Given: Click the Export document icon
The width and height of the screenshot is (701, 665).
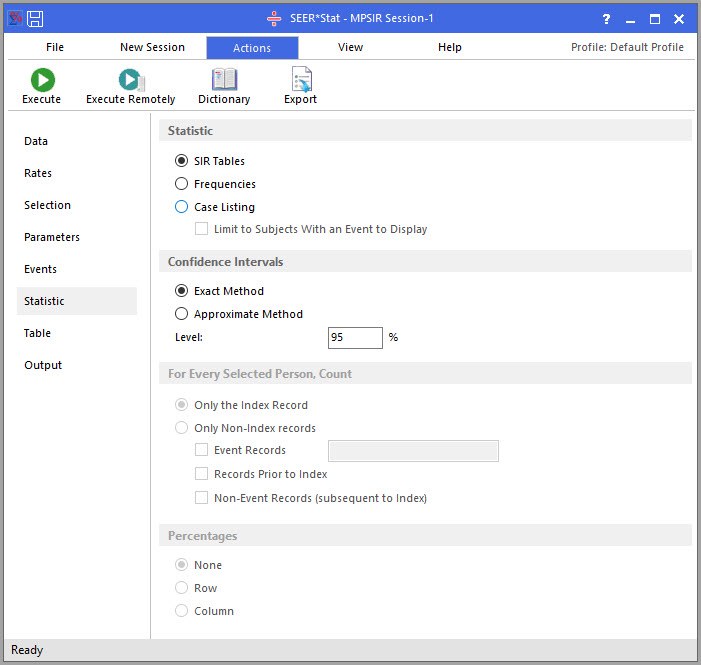Looking at the screenshot, I should click(300, 80).
